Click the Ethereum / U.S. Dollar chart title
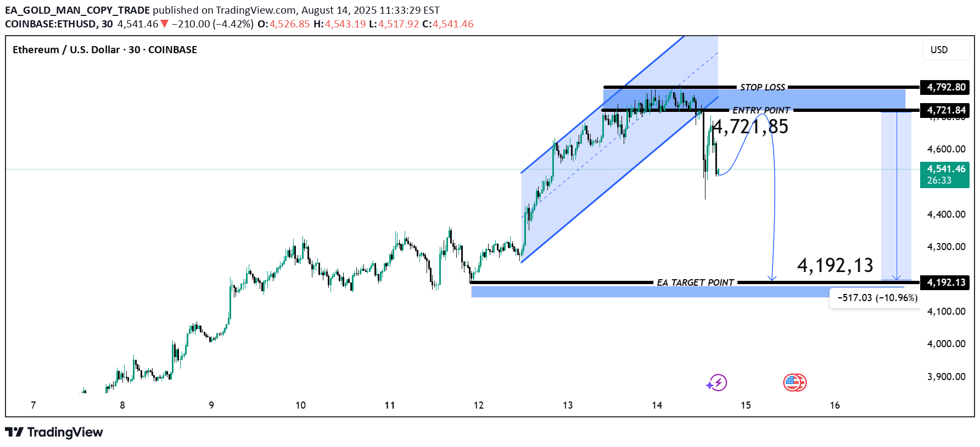 [105, 50]
